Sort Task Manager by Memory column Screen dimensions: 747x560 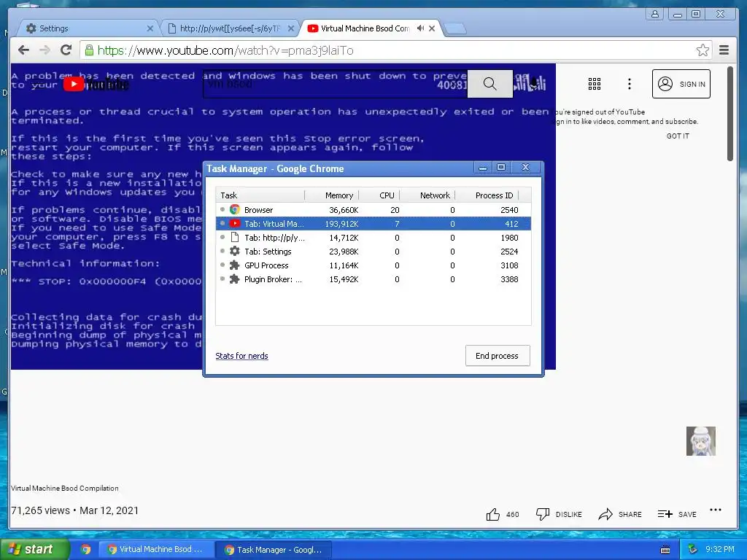(332, 195)
